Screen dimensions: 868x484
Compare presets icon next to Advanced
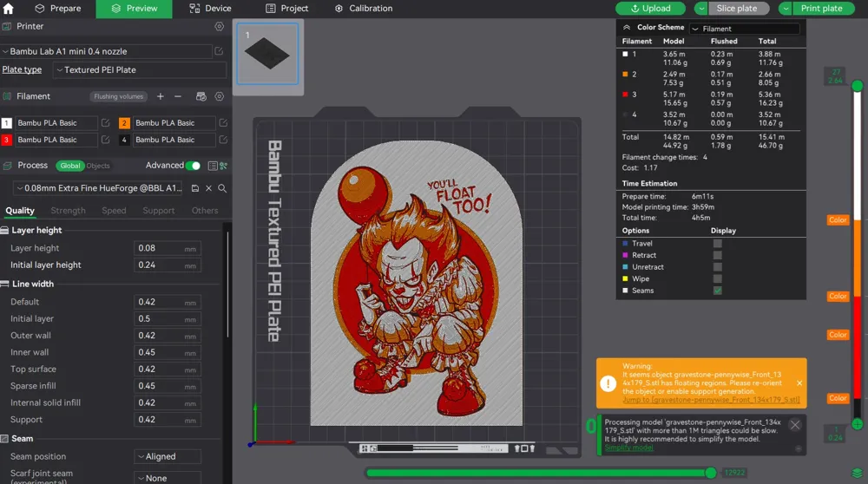[224, 166]
